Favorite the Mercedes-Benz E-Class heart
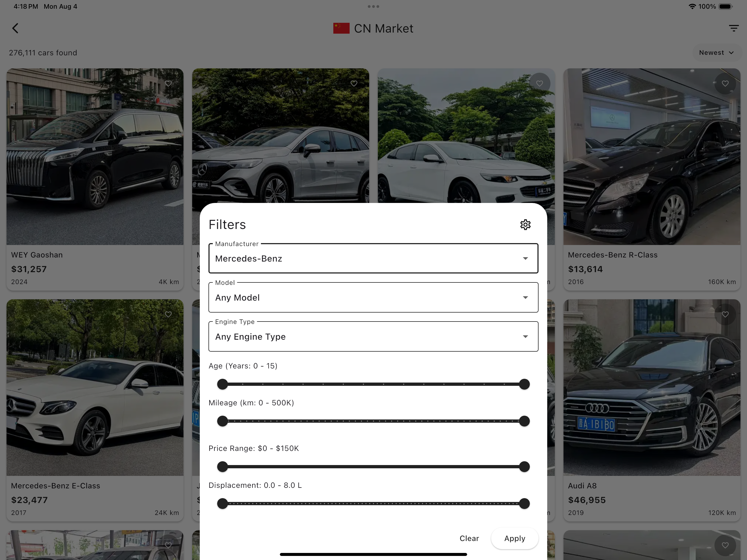 click(168, 314)
